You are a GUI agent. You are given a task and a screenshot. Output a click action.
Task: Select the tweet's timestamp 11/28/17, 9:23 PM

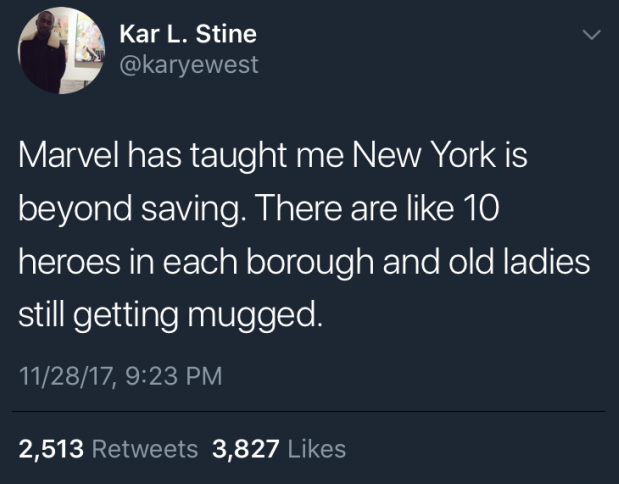click(120, 375)
